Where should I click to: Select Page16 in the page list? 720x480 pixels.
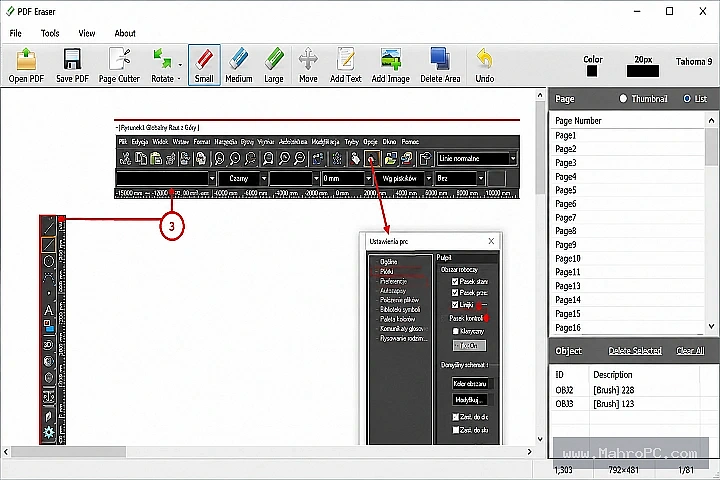pyautogui.click(x=627, y=328)
